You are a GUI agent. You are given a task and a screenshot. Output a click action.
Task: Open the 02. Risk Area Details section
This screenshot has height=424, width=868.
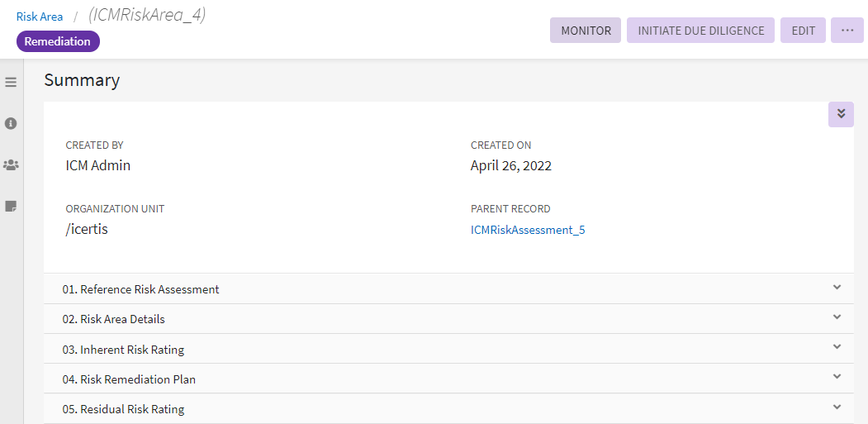pos(122,319)
